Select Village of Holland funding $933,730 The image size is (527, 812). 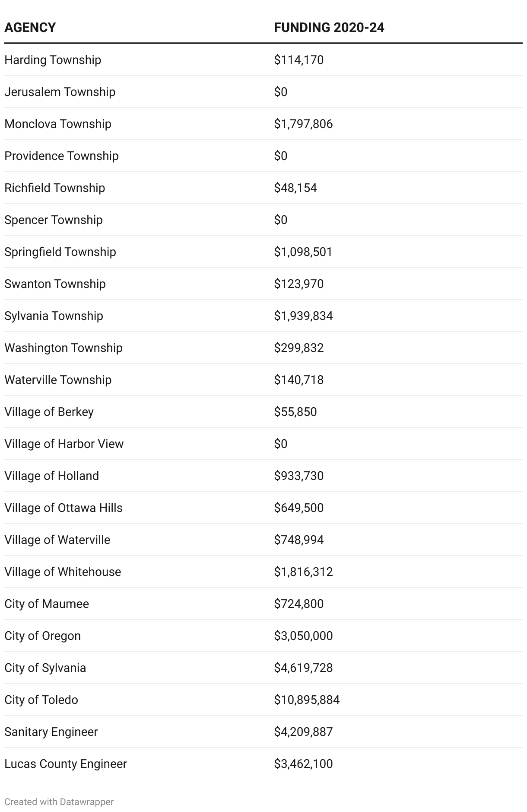[x=298, y=476]
